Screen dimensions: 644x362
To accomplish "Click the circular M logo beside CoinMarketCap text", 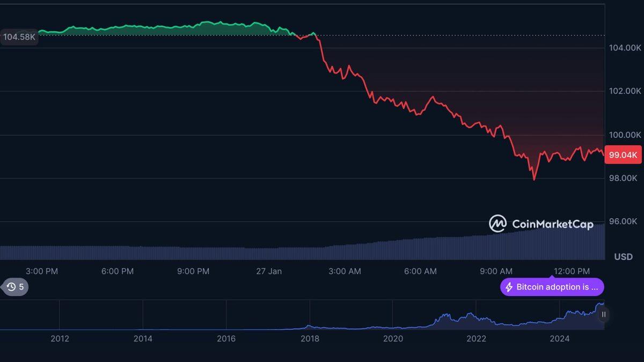I will coord(497,224).
